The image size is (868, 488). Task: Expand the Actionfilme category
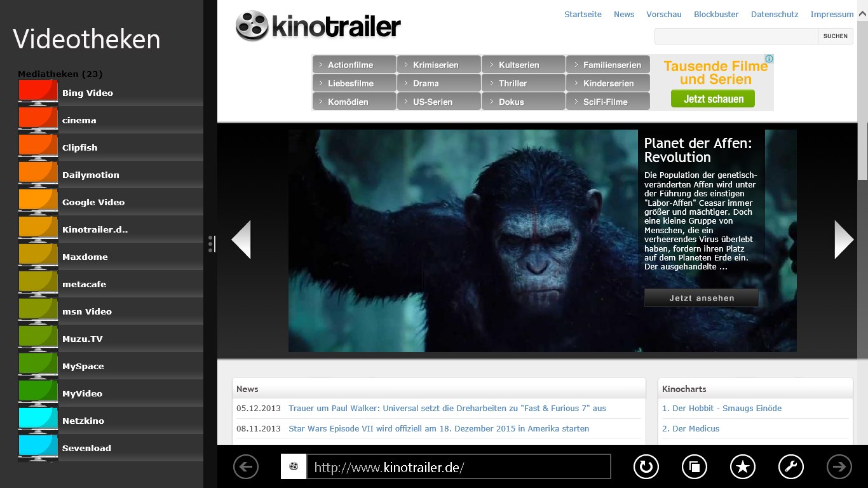pyautogui.click(x=354, y=65)
